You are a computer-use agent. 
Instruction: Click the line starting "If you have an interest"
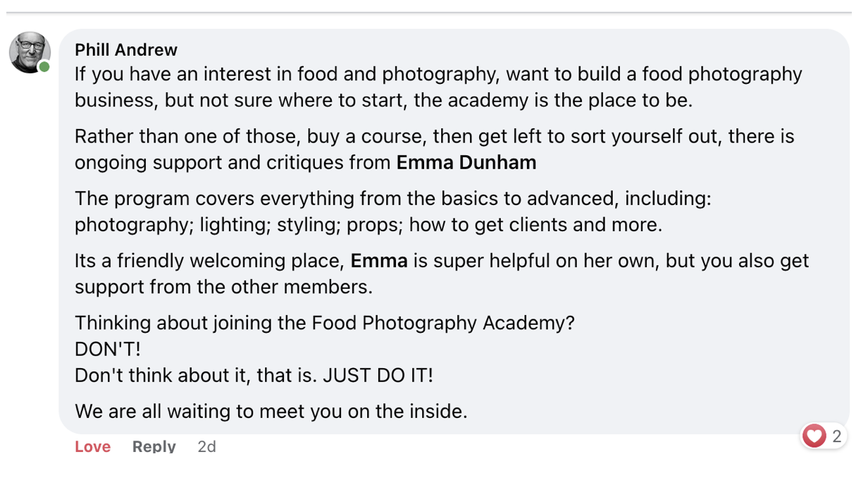tap(438, 74)
